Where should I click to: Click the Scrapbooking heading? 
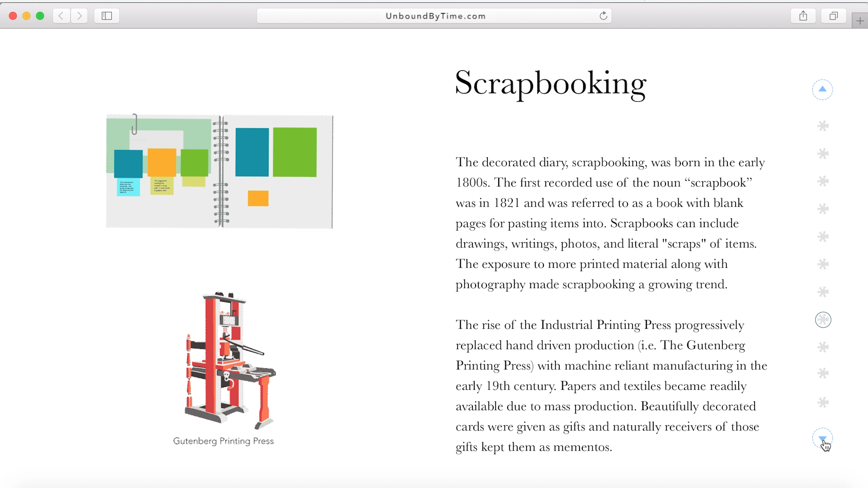tap(551, 83)
